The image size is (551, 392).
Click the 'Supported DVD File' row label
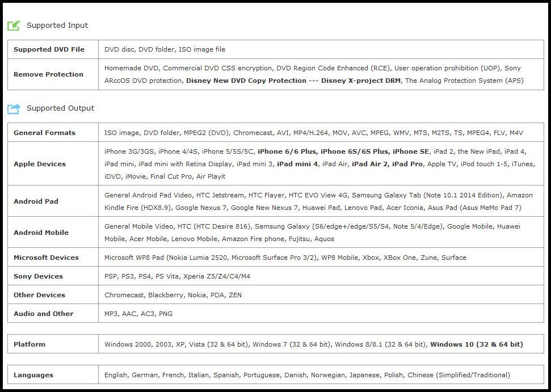tap(49, 49)
